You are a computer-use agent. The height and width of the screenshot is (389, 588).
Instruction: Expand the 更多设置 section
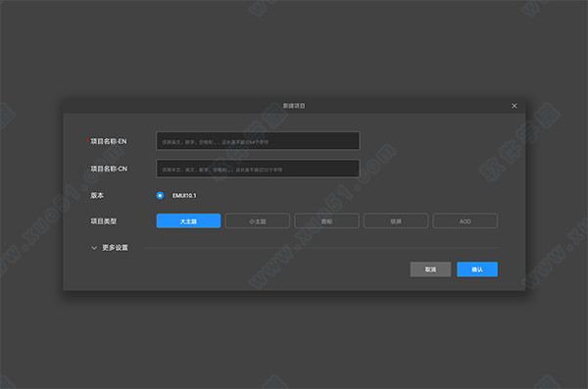tap(110, 248)
